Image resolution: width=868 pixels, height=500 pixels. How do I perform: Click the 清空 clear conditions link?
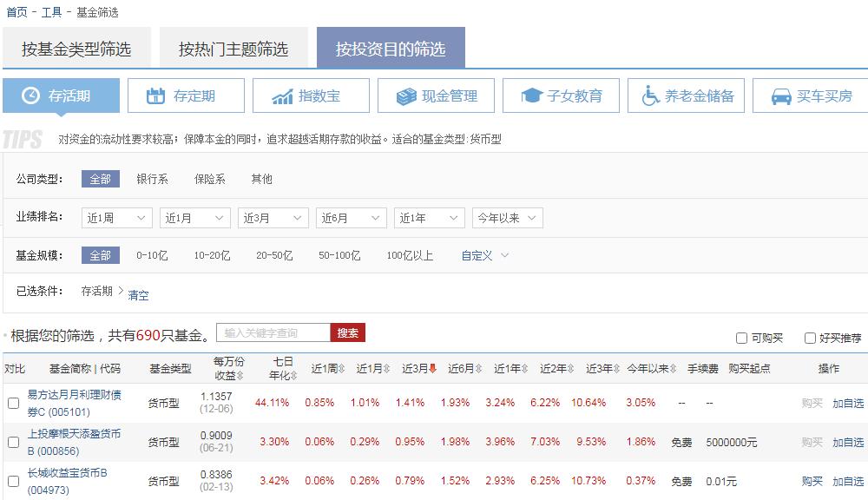(x=139, y=295)
